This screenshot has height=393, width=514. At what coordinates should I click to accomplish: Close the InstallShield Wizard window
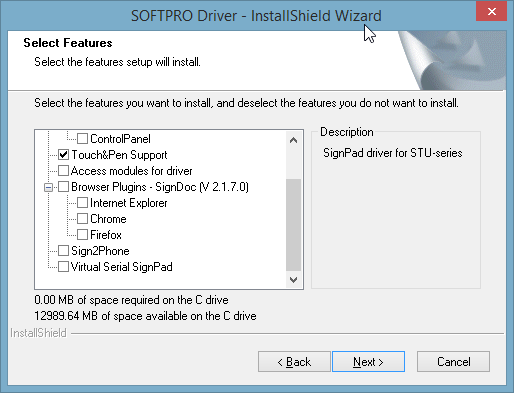[491, 12]
